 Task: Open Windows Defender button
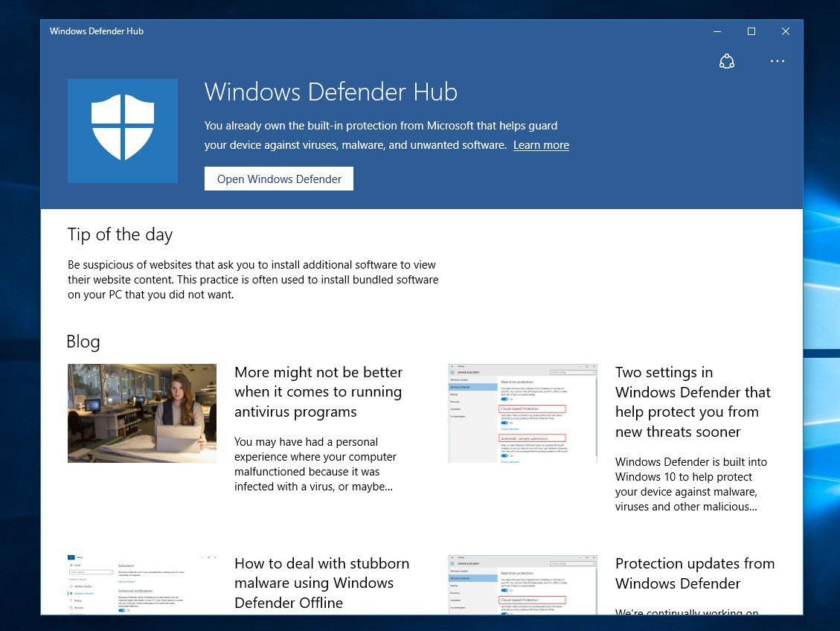[x=278, y=179]
